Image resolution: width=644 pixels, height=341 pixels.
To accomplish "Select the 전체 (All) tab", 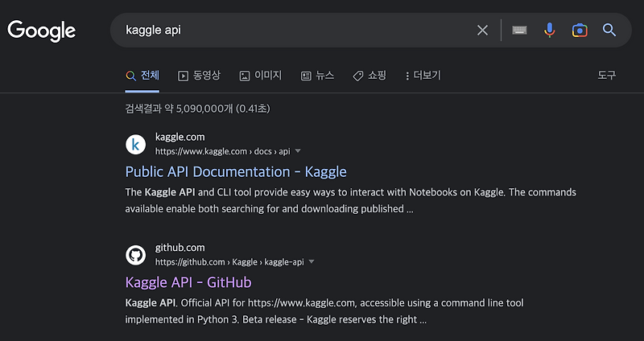I will click(x=142, y=76).
